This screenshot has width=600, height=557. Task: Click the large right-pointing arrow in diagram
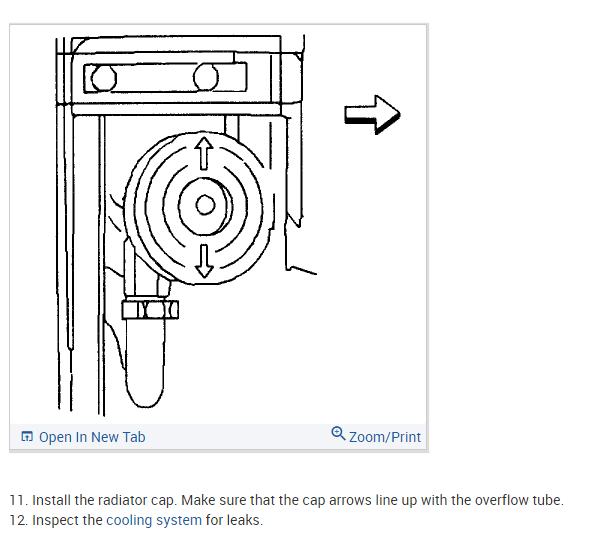[372, 114]
